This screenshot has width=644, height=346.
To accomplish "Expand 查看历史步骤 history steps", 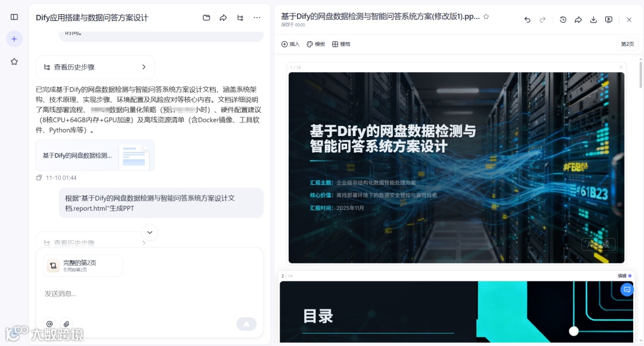I will click(x=95, y=67).
